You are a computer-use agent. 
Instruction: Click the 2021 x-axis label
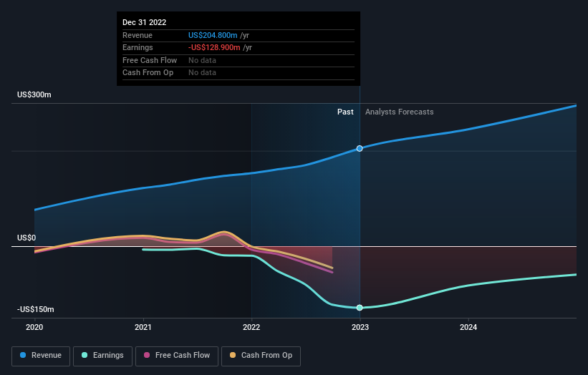coord(143,327)
